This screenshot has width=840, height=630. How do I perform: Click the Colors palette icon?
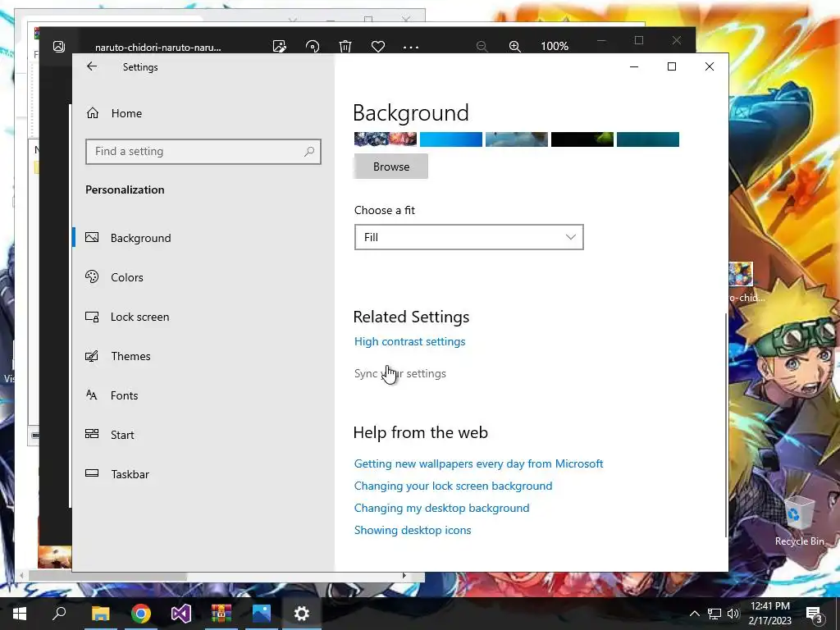tap(92, 276)
